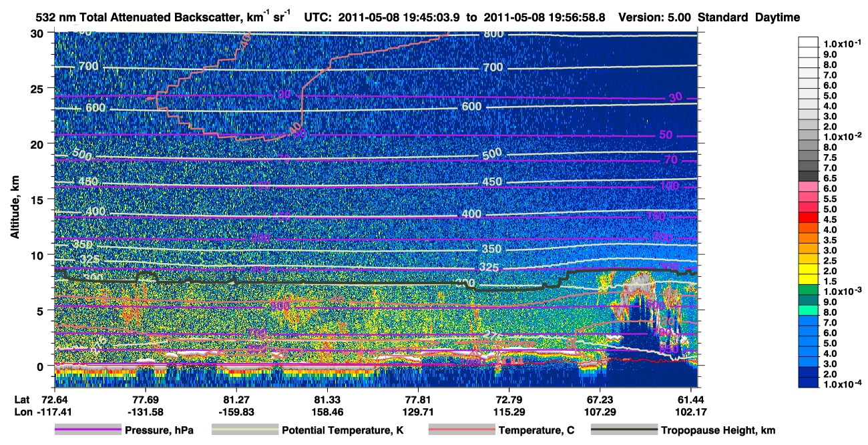Click latitude value 77.81
This screenshot has width=868, height=445.
(418, 399)
